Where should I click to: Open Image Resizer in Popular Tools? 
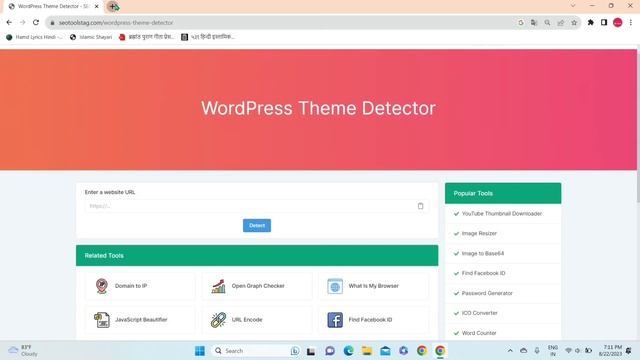(479, 233)
